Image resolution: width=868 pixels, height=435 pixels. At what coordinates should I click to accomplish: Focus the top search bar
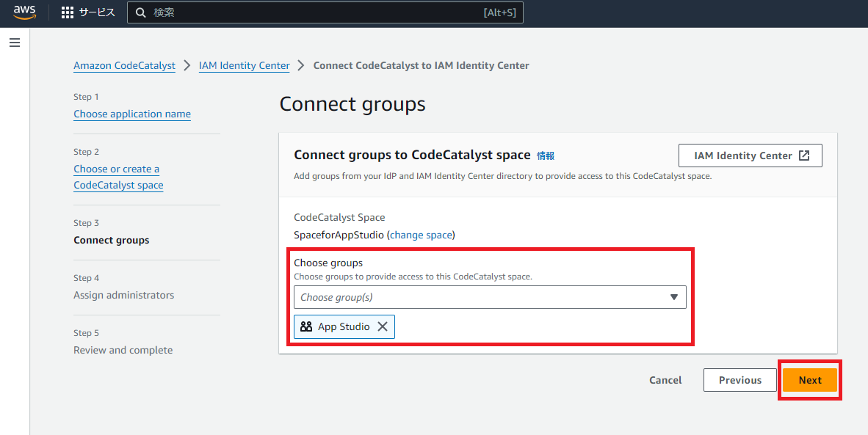[325, 12]
